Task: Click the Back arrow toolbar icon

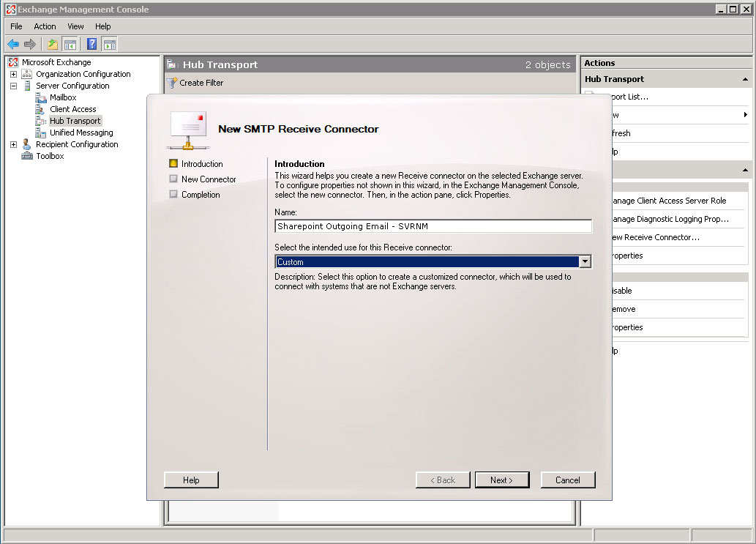Action: pyautogui.click(x=13, y=45)
